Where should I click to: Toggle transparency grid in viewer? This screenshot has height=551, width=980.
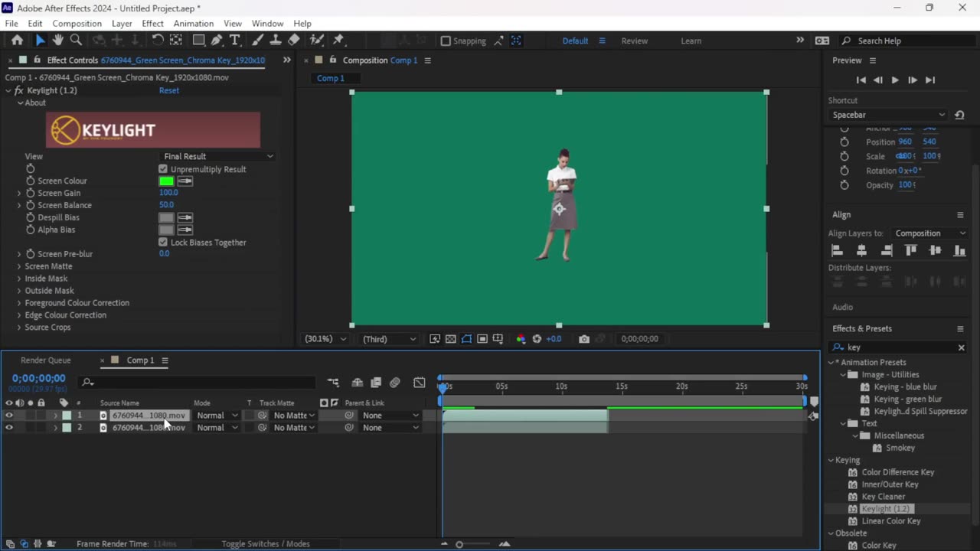pos(450,339)
